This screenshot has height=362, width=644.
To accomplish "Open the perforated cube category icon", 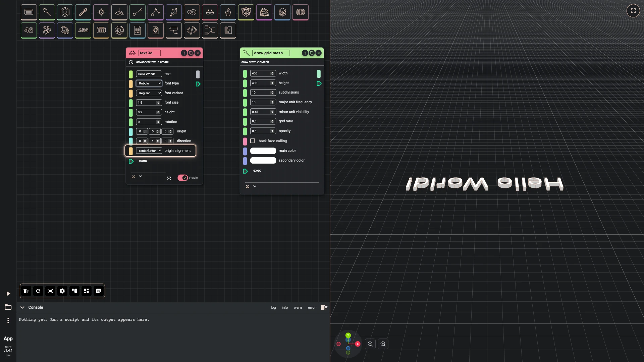I will [264, 12].
